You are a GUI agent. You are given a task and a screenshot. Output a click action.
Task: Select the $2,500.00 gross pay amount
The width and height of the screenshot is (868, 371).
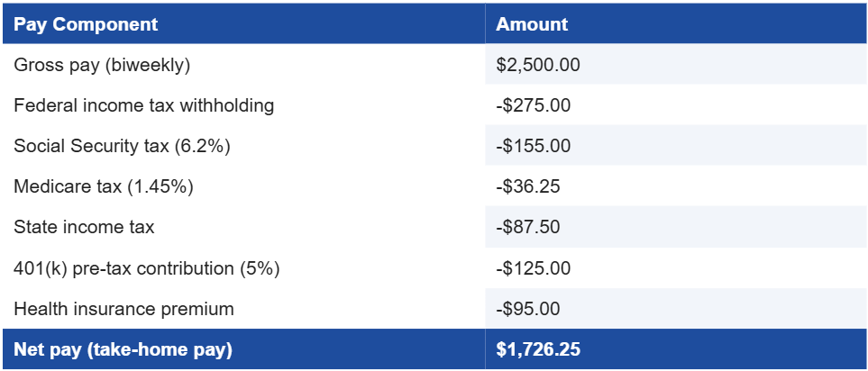coord(538,65)
